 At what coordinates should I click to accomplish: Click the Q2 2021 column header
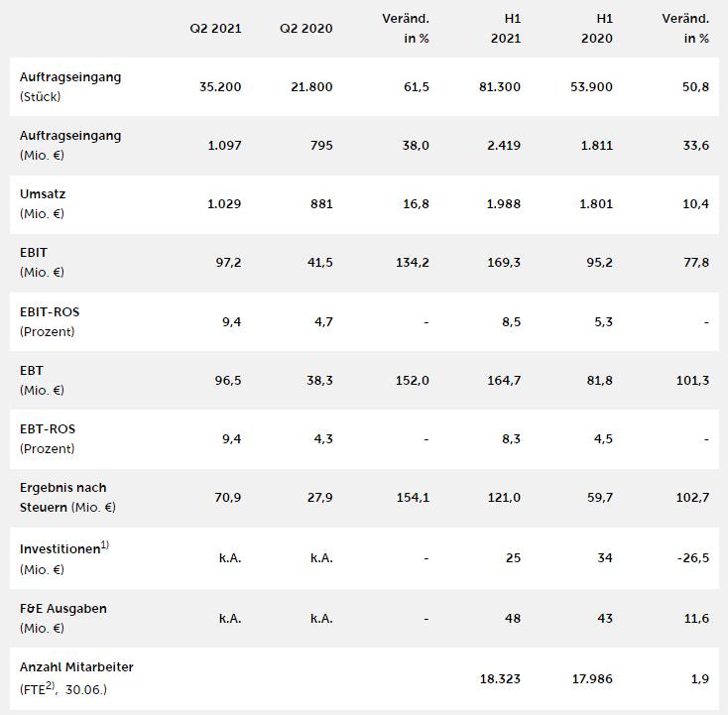point(215,29)
